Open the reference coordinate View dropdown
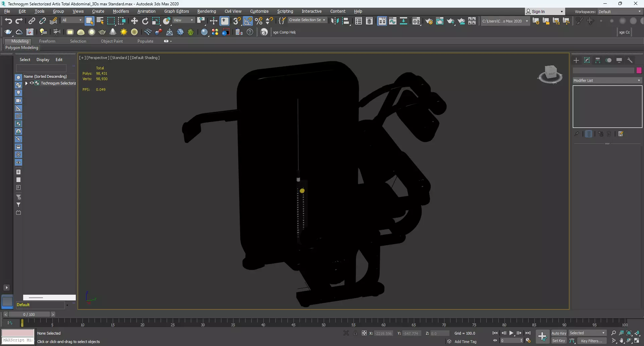 pyautogui.click(x=183, y=20)
